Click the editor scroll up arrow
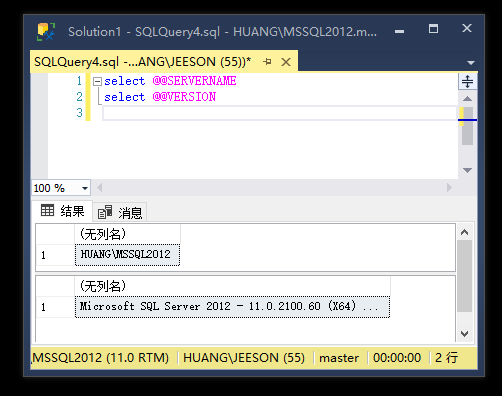 467,99
